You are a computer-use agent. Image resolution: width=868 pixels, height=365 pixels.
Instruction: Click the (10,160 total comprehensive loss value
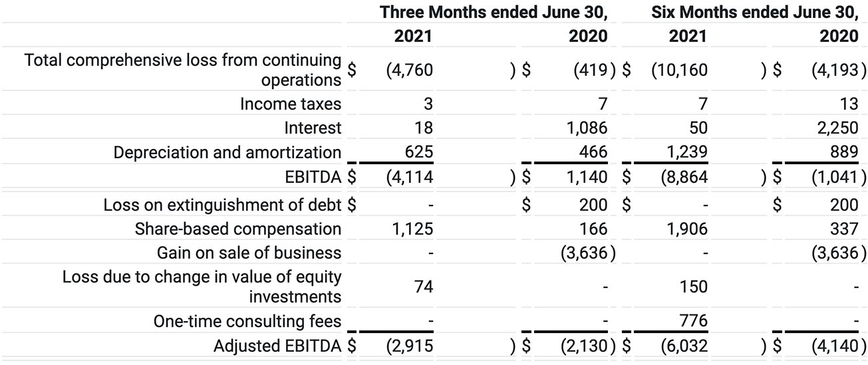[679, 70]
